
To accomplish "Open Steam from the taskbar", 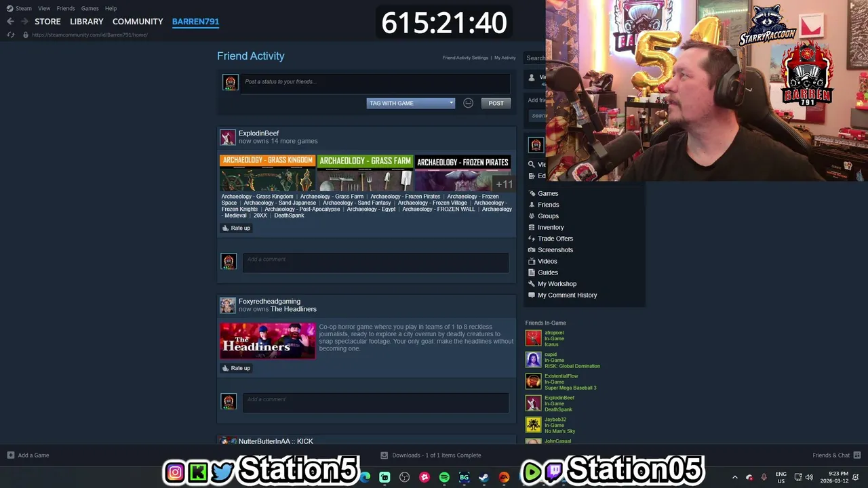I will click(x=484, y=477).
